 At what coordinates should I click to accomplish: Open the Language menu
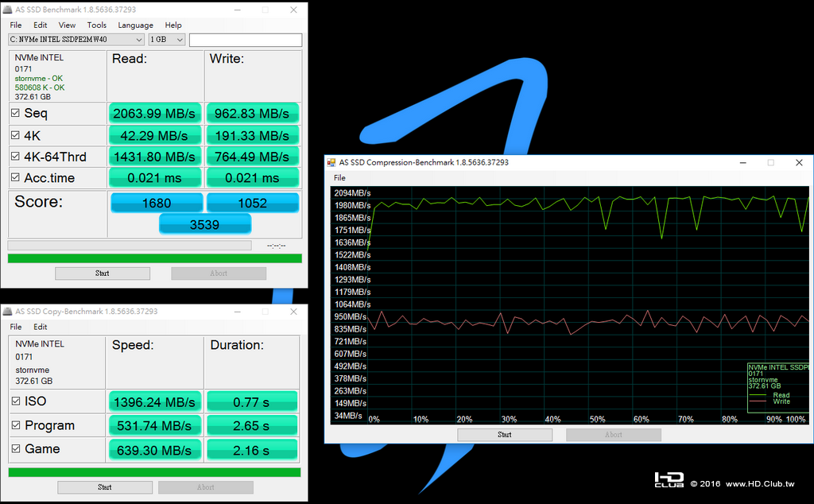click(135, 25)
